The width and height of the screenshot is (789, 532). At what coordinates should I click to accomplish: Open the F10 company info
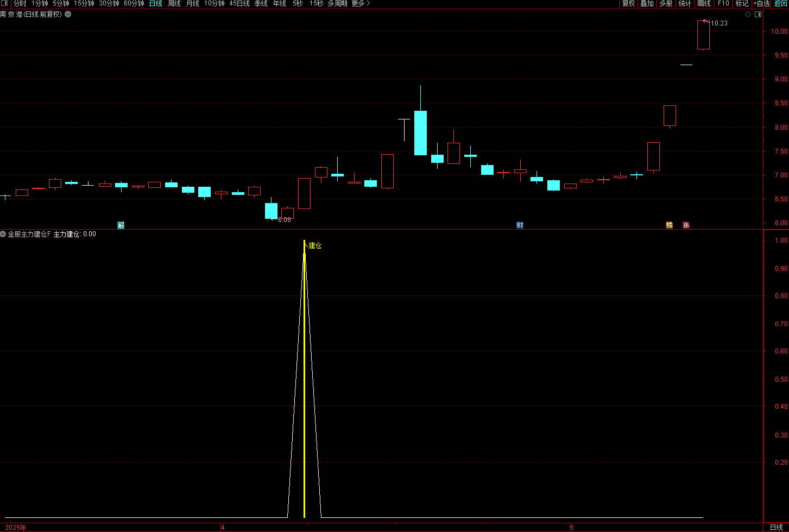[723, 4]
